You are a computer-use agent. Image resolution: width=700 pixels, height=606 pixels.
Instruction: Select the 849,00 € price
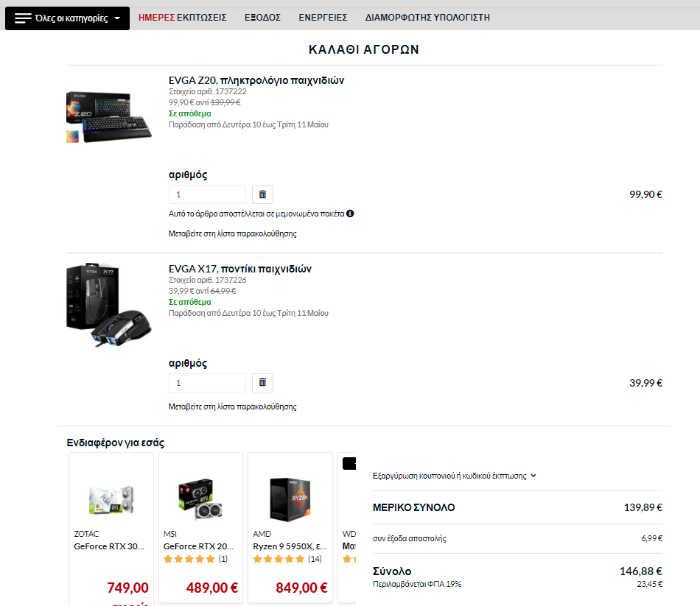pyautogui.click(x=301, y=588)
